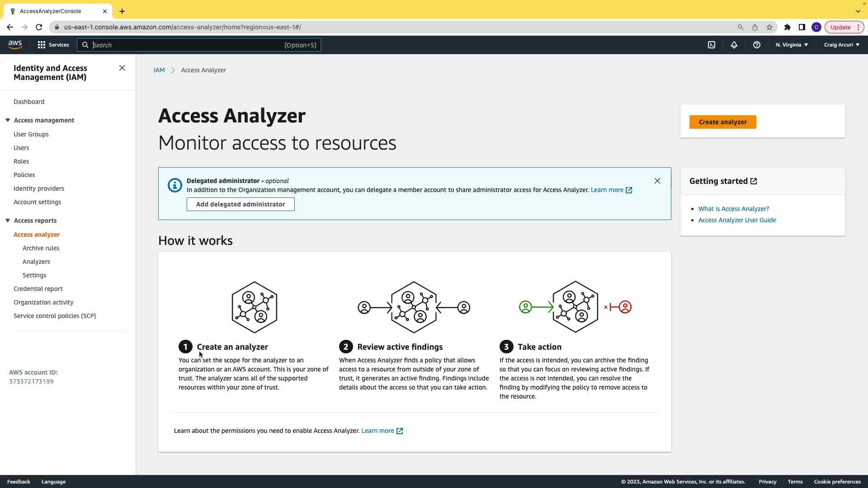Screen dimensions: 868x488
Task: Click Add delegated administrator button
Action: pyautogui.click(x=241, y=204)
